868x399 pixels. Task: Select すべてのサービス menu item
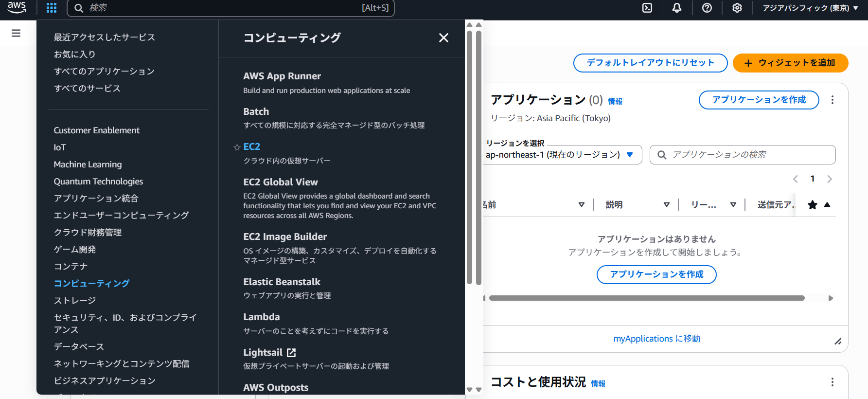87,89
